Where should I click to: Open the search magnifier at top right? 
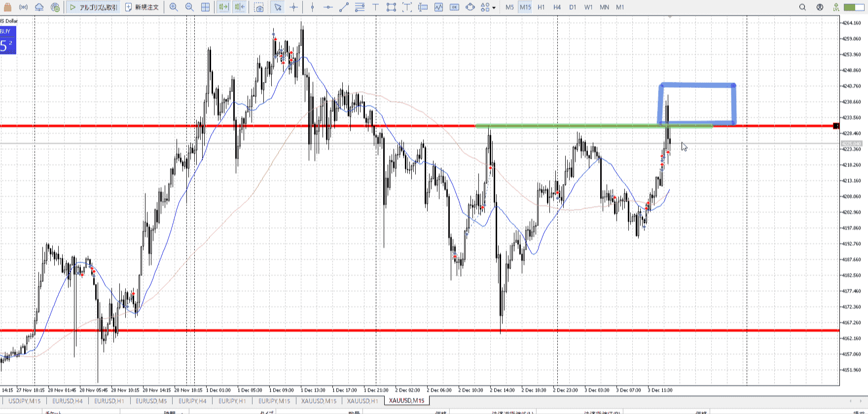pos(802,7)
